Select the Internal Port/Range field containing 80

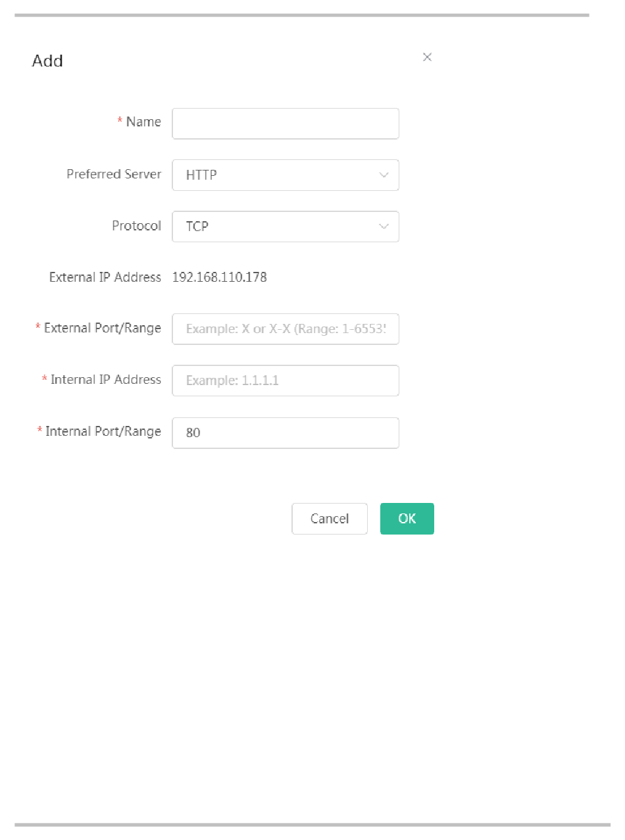click(286, 433)
